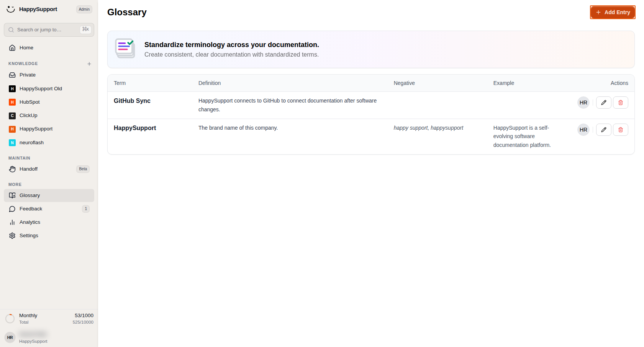This screenshot has width=644, height=347.
Task: Click the Glossary book icon
Action: (x=12, y=195)
